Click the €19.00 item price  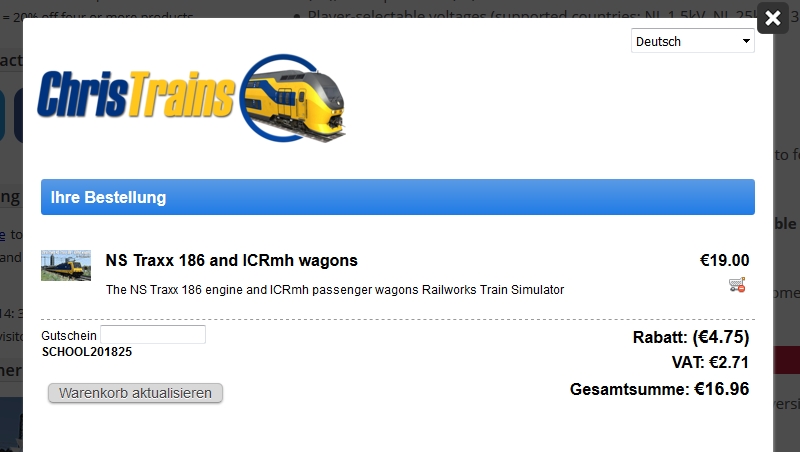tap(724, 261)
